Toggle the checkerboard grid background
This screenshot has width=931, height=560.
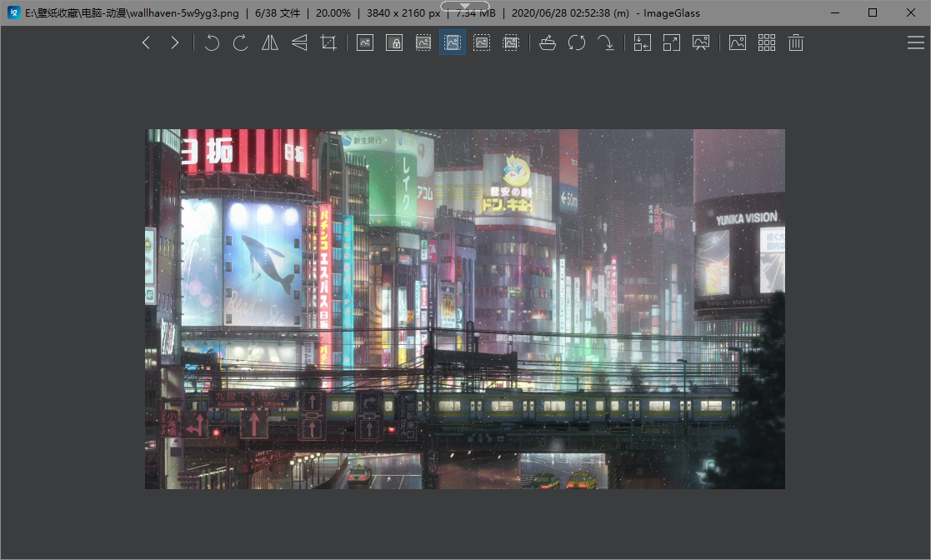(x=767, y=42)
